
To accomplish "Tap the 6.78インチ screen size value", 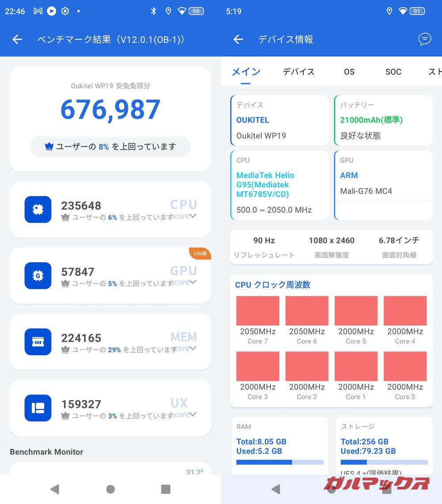I will pyautogui.click(x=399, y=240).
